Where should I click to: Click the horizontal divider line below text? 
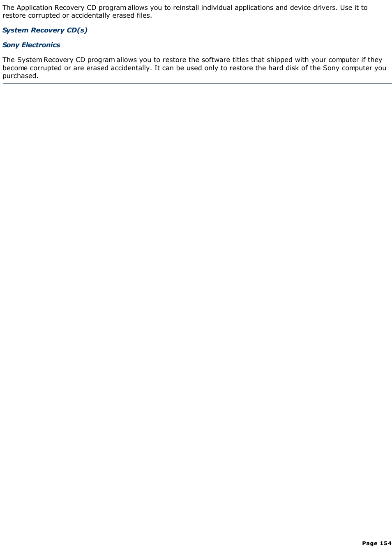click(x=197, y=83)
